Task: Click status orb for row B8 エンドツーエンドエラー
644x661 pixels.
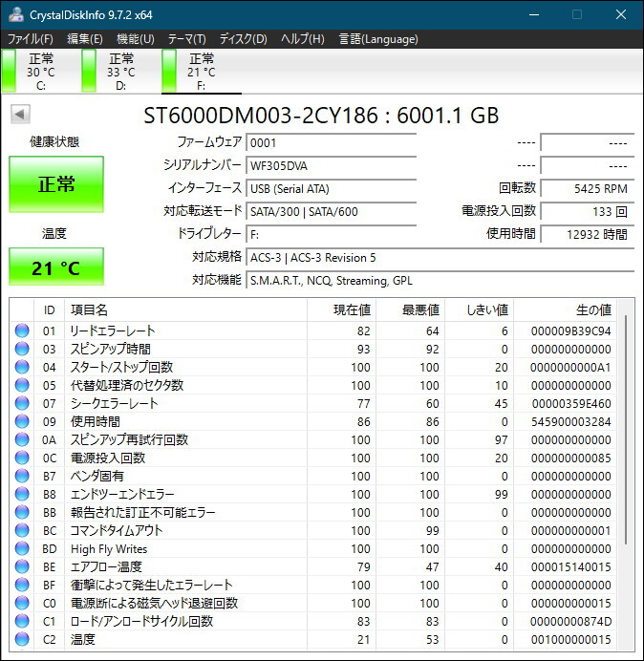Action: pos(22,494)
